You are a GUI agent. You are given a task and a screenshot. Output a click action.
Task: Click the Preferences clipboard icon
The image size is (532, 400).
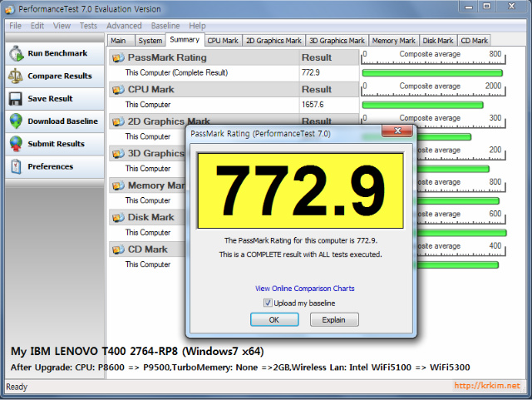(16, 166)
